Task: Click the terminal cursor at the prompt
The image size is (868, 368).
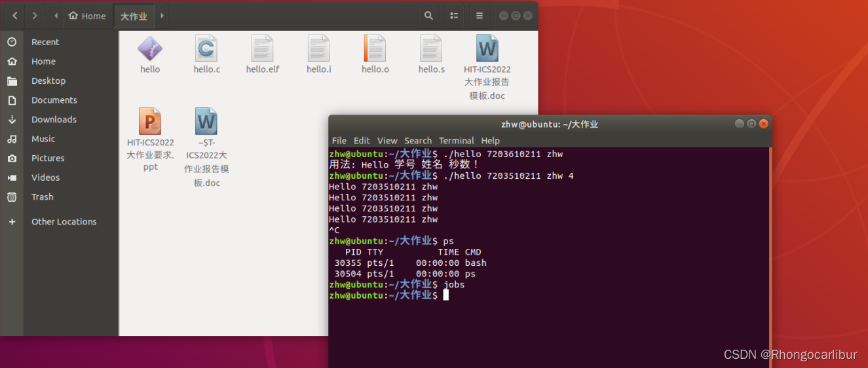Action: pyautogui.click(x=446, y=295)
